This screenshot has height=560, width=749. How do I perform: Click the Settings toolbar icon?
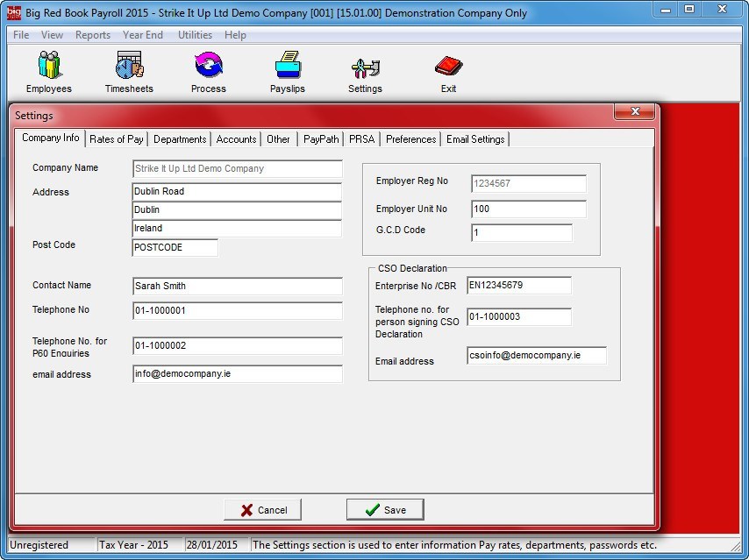pyautogui.click(x=365, y=72)
